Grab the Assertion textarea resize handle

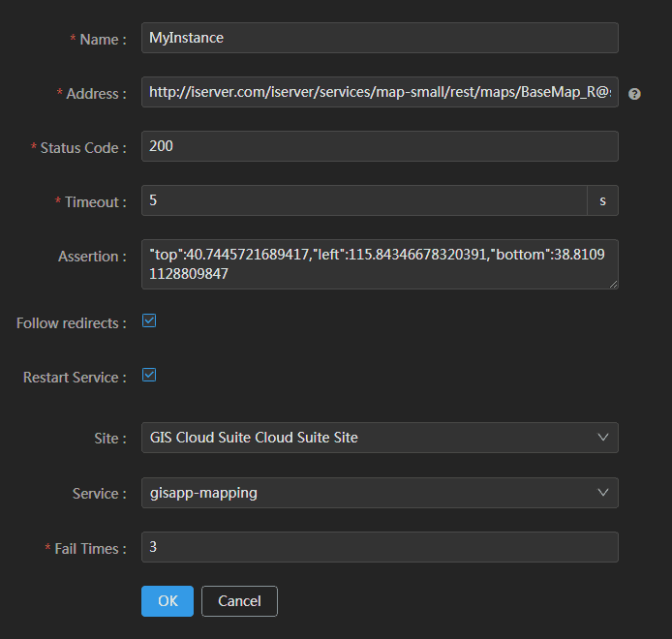pos(613,284)
